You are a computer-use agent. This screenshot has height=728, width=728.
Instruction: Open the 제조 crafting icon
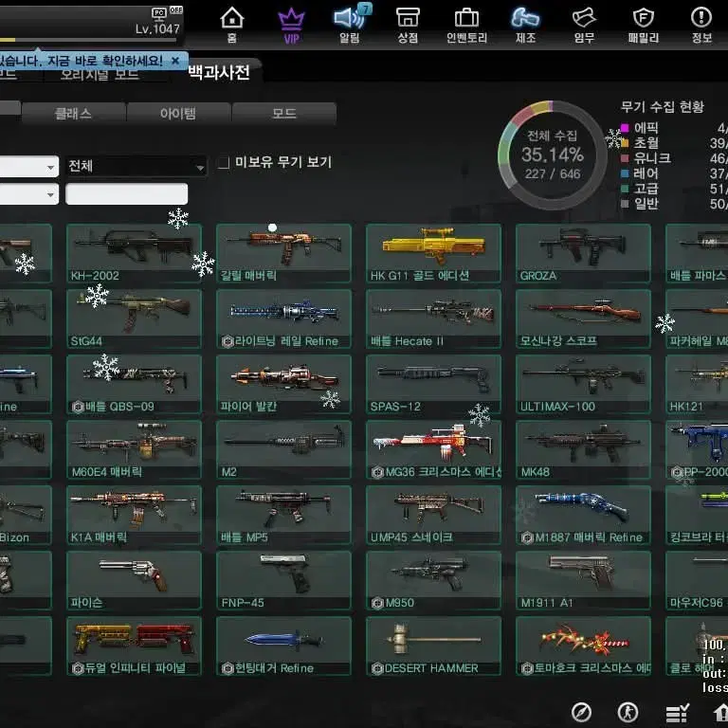tap(525, 26)
